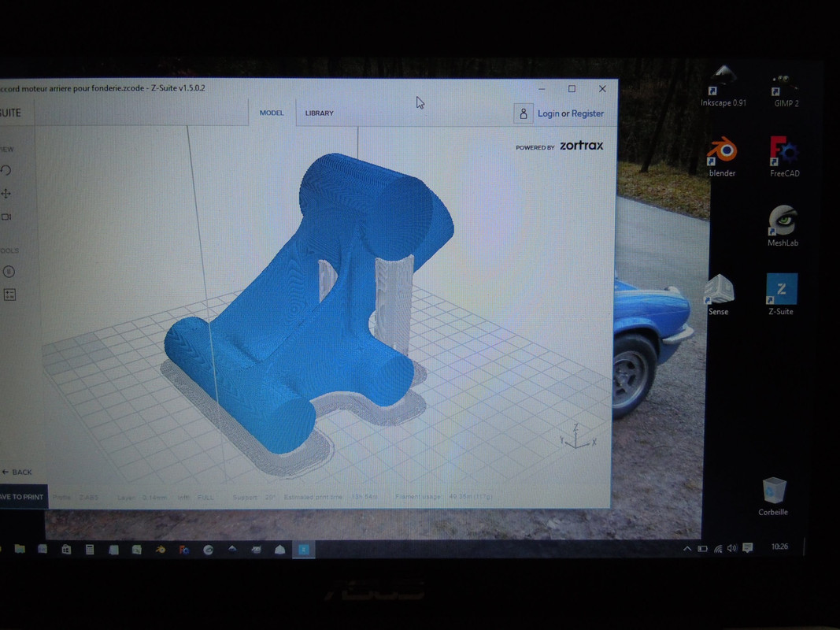The width and height of the screenshot is (840, 630).
Task: Open FreeCAD desktop shortcut
Action: pyautogui.click(x=784, y=157)
